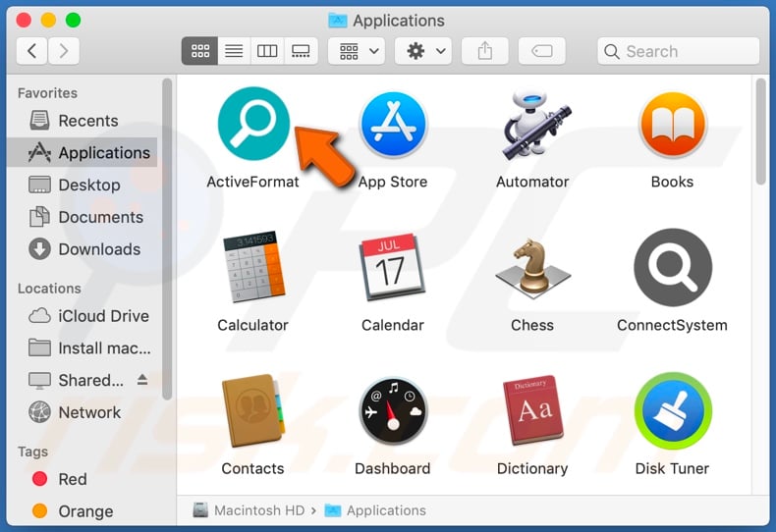Open iCloud Drive in the sidebar
776x532 pixels.
click(x=83, y=316)
